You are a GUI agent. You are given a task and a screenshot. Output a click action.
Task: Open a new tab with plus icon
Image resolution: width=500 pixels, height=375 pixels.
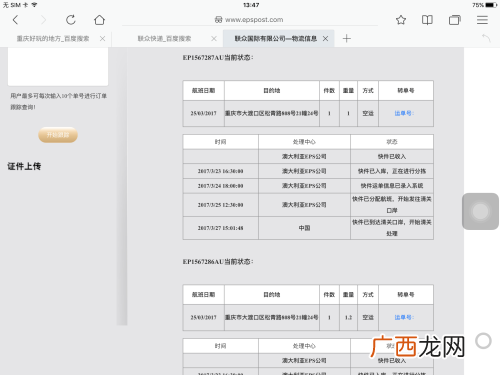point(347,39)
